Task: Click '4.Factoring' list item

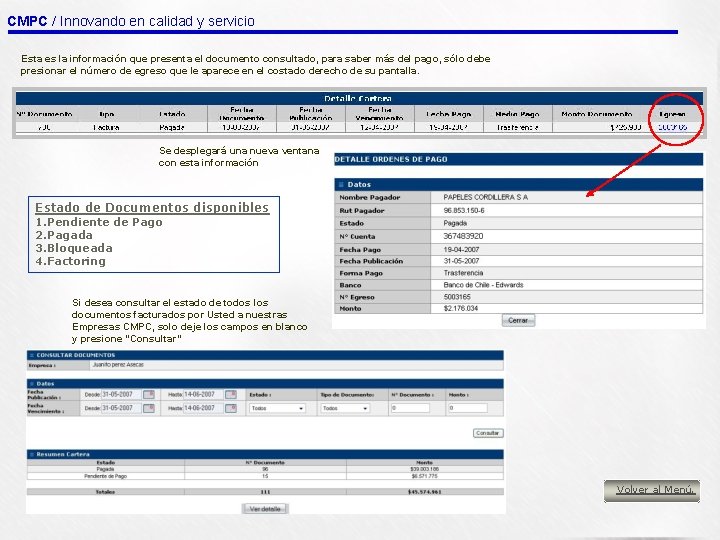Action: (71, 261)
